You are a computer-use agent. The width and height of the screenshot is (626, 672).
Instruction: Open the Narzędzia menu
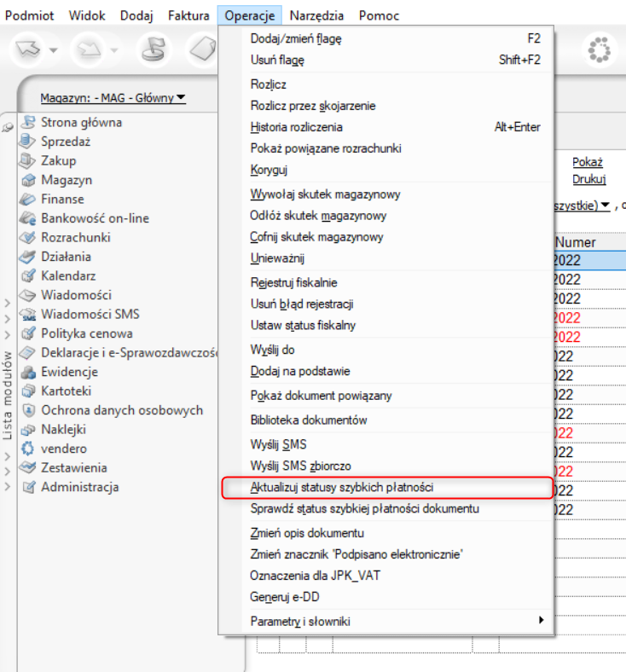coord(316,15)
